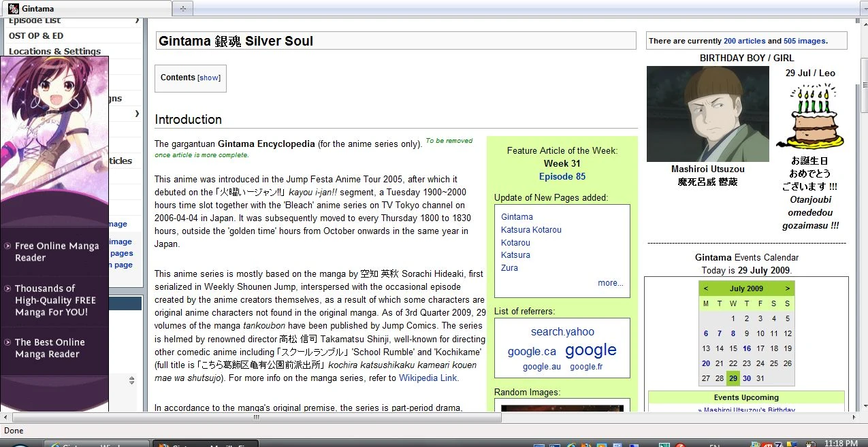Select highlighted July 29 in calendar
Screen dimensions: 868x447
(733, 378)
